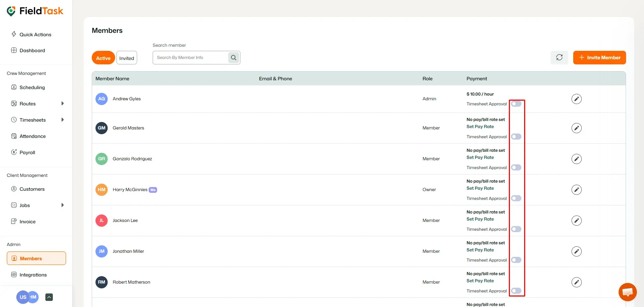Viewport: 644px width, 307px height.
Task: Click the Owner role text
Action: point(429,190)
